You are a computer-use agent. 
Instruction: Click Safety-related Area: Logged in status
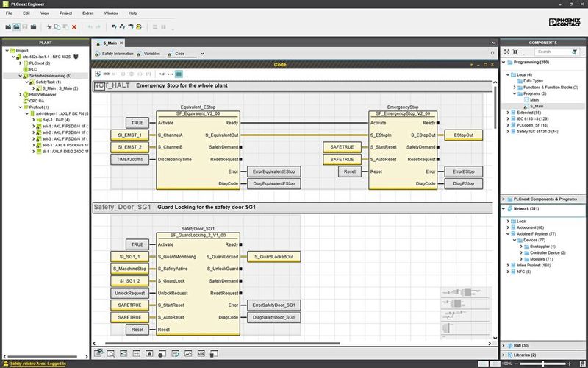pos(35,364)
